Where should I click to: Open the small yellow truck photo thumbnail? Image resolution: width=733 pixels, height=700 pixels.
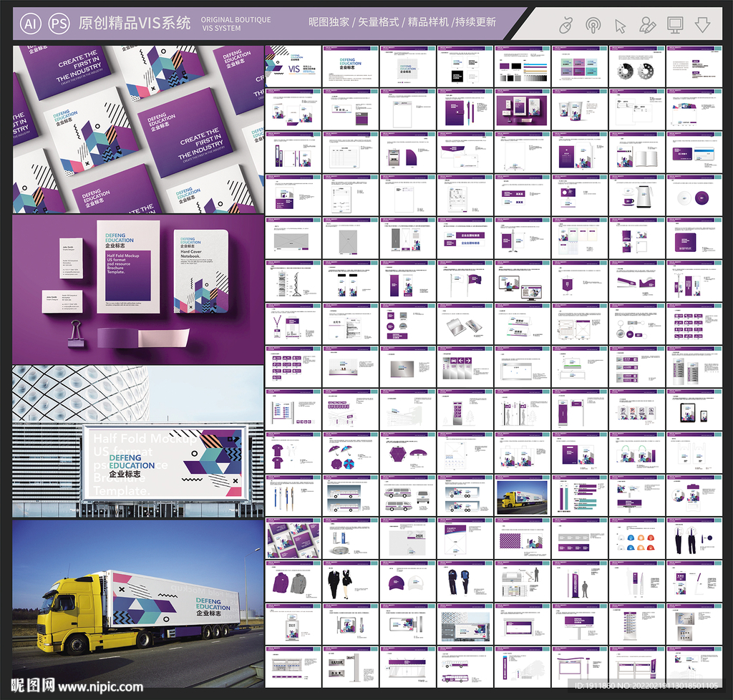(522, 495)
